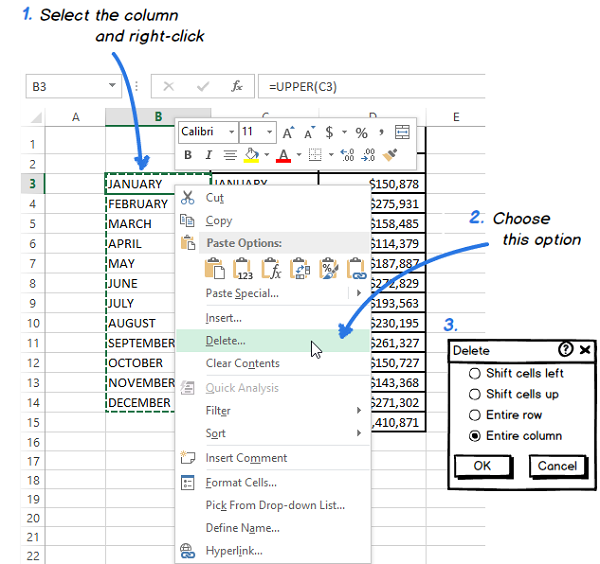
Task: Click the help question mark in Delete dialog
Action: click(565, 349)
